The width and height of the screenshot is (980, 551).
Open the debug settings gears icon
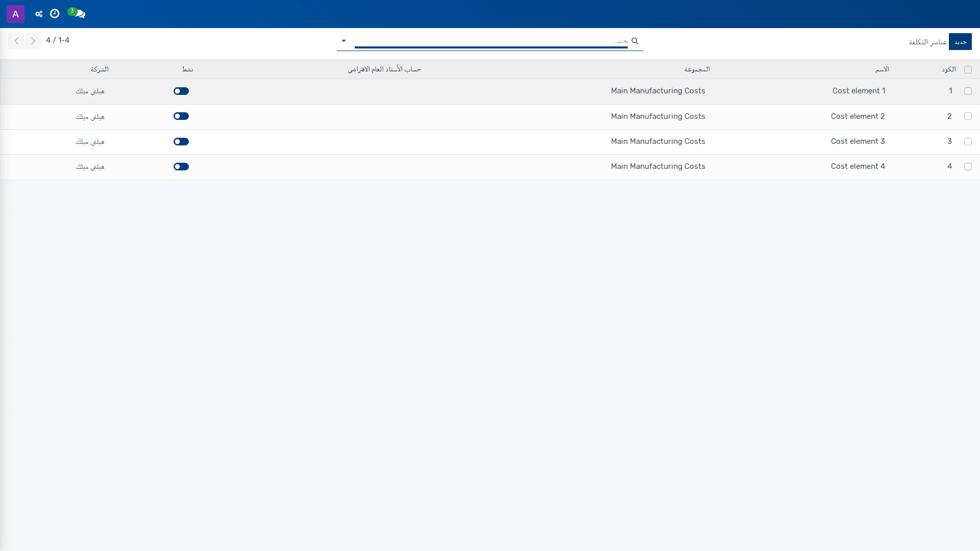[39, 14]
